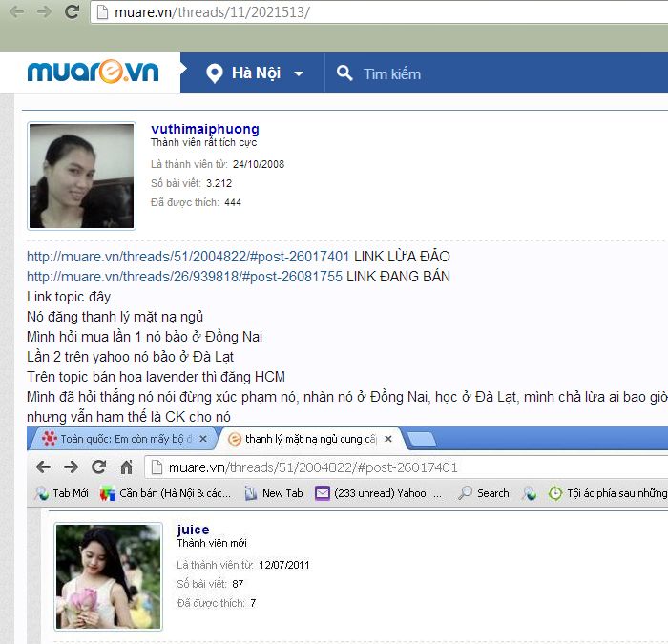Viewport: 668px width, 644px height.
Task: Click the search magnifier icon in header
Action: [344, 73]
